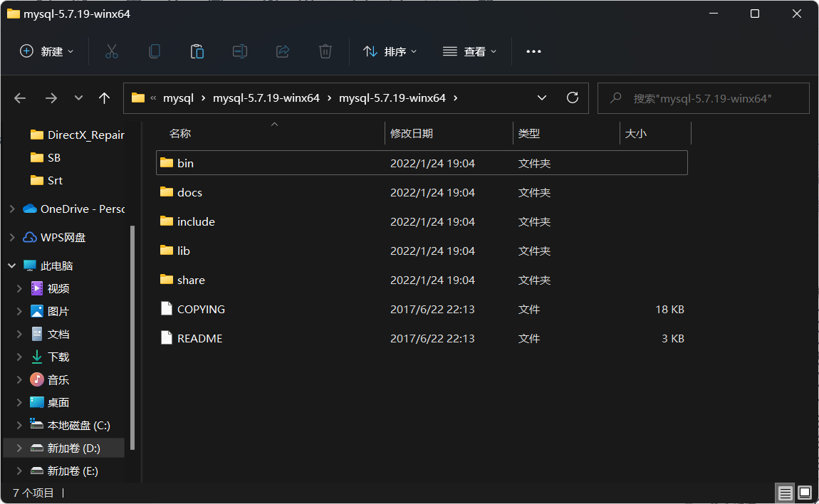Viewport: 819px width, 504px height.
Task: Click the Rename icon in toolbar
Action: point(240,51)
